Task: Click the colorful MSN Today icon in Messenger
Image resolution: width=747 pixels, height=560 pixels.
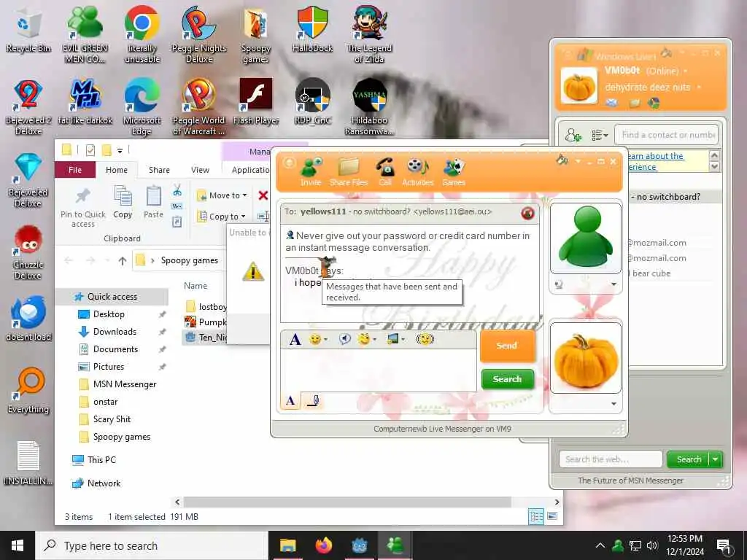Action: [x=654, y=103]
